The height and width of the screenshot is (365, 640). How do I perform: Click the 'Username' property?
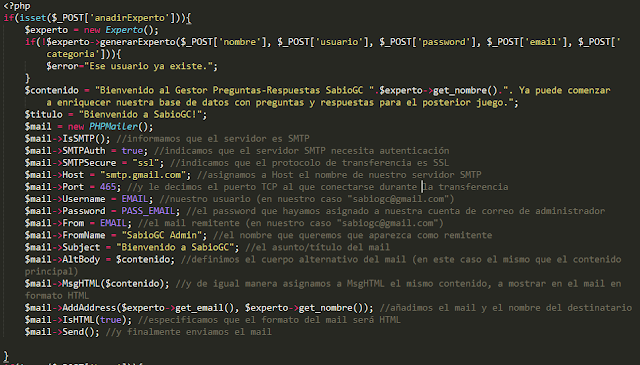click(x=84, y=199)
